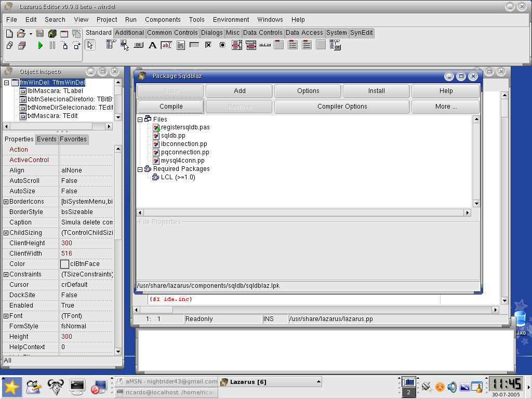Screen dimensions: 532x399
Task: Click the Compiler Options button
Action: coord(342,107)
